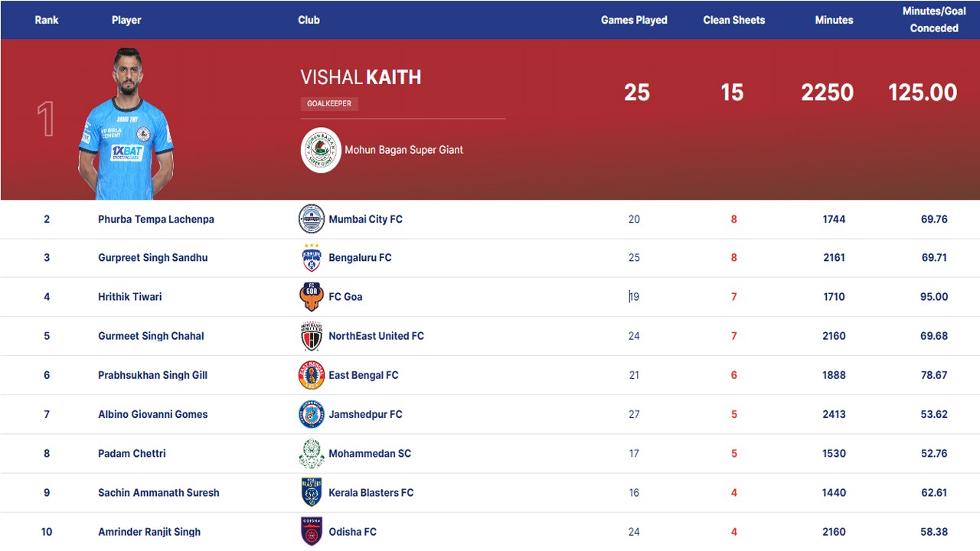Click the Mumbai City FC club logo
This screenshot has height=551, width=980.
[312, 219]
